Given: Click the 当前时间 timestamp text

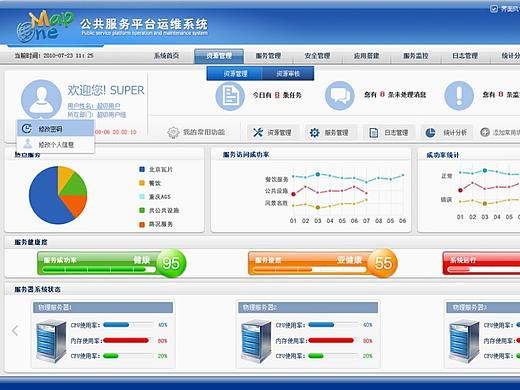Looking at the screenshot, I should [x=54, y=56].
